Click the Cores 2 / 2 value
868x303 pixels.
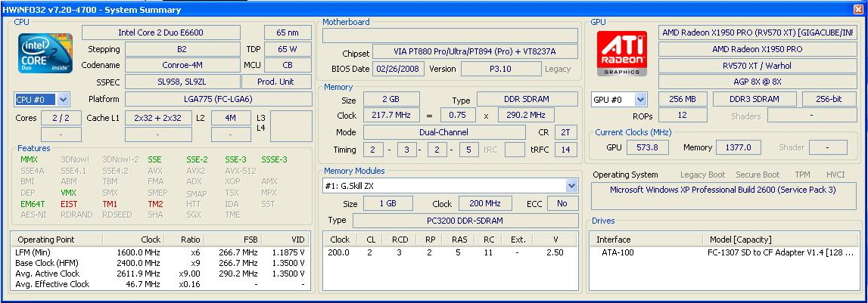[x=61, y=119]
